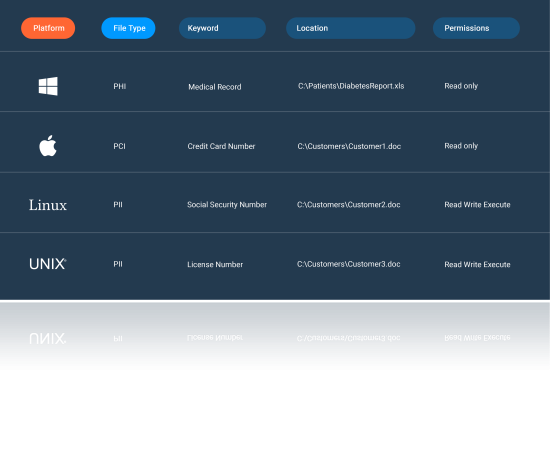Image resolution: width=550 pixels, height=459 pixels.
Task: Open the Customer1.doc location path
Action: tap(349, 146)
